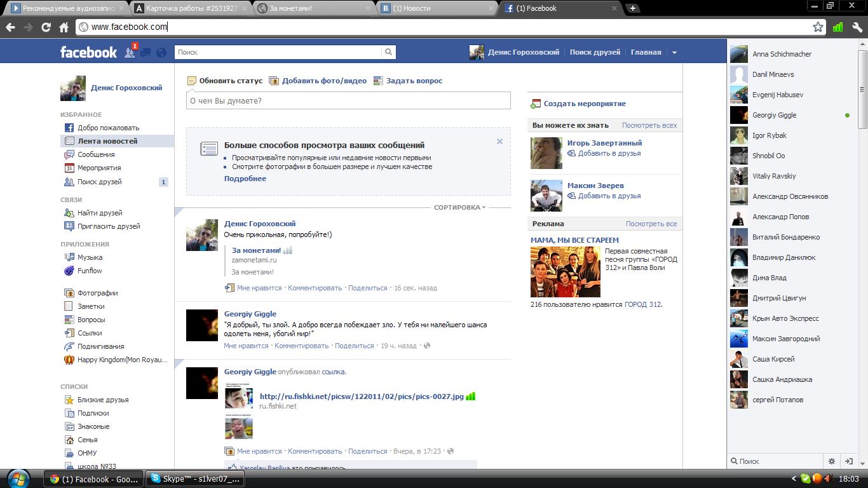Comment on Georgiy Giggle's quote post
The width and height of the screenshot is (868, 488).
coord(302,346)
